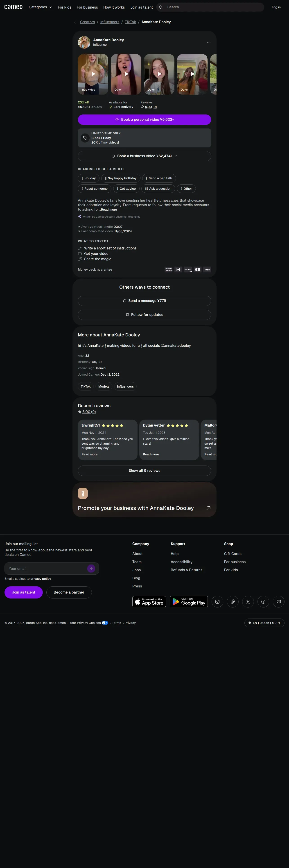Get it on Google Play badge
The width and height of the screenshot is (289, 868).
point(189,601)
